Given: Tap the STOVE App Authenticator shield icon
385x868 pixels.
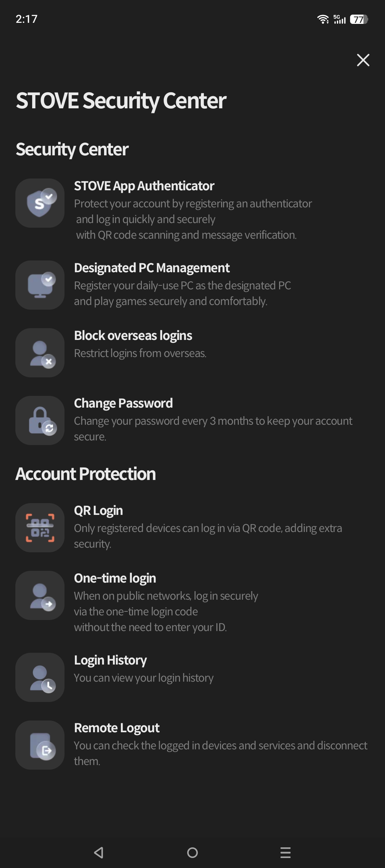Looking at the screenshot, I should (x=40, y=203).
